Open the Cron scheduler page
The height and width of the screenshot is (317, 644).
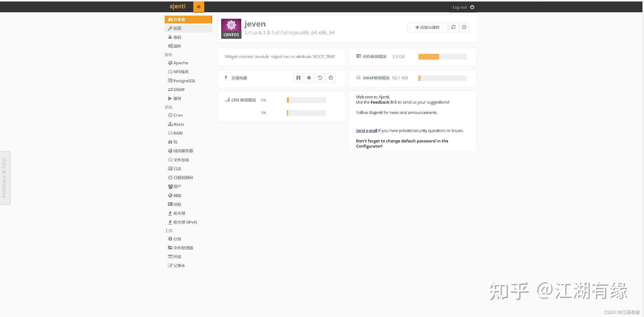click(x=178, y=115)
